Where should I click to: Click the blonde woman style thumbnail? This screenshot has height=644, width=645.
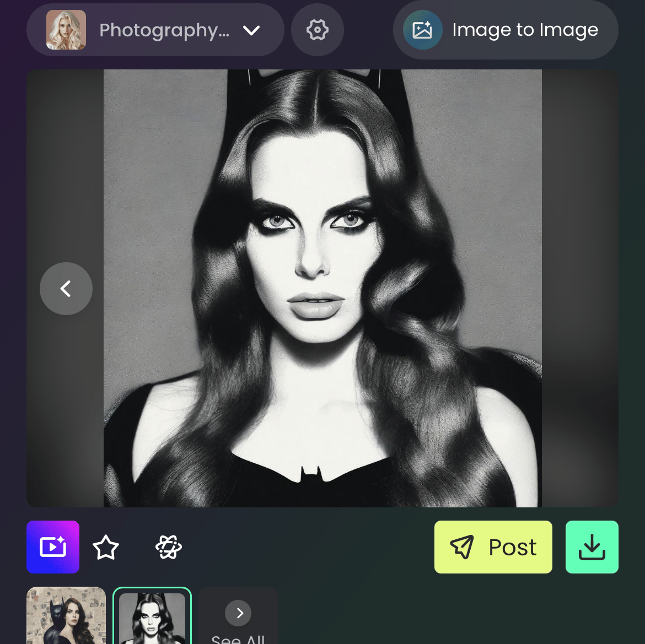tap(66, 30)
